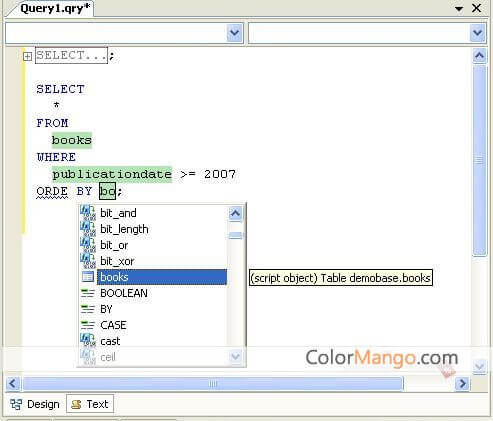Expand the collapsed SELECT... code block
The height and width of the screenshot is (421, 493).
pos(28,56)
